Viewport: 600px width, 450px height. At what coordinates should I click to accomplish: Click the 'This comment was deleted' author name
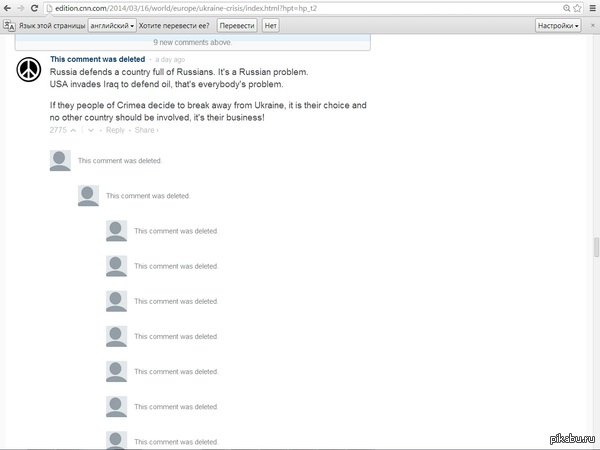click(x=97, y=60)
